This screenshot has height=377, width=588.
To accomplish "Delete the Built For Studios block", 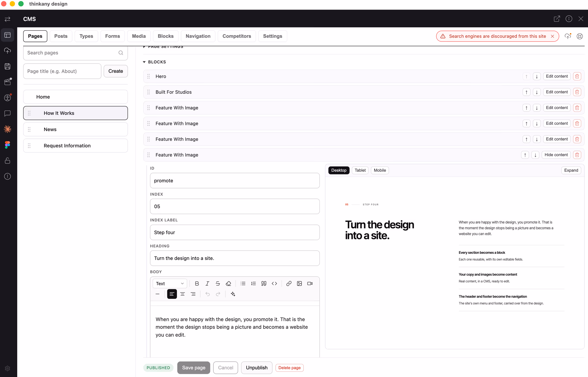I will (577, 92).
